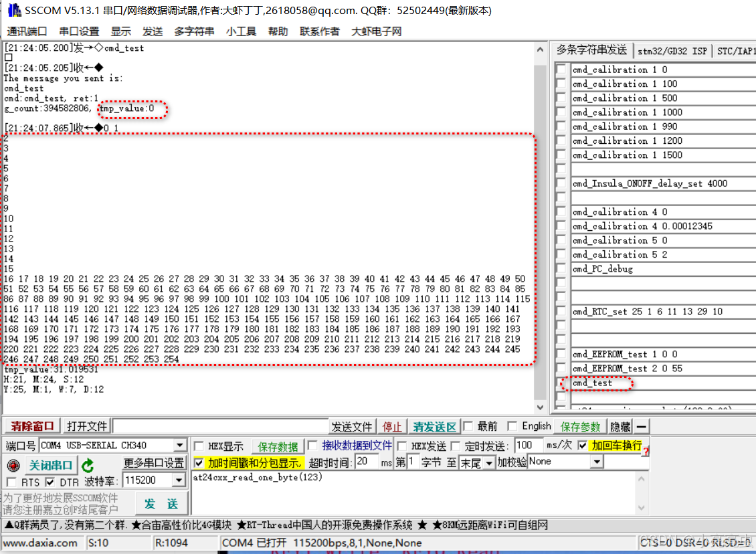This screenshot has height=554, width=756.
Task: Tick checkbox beside cmd_calibration 1 0
Action: [561, 70]
